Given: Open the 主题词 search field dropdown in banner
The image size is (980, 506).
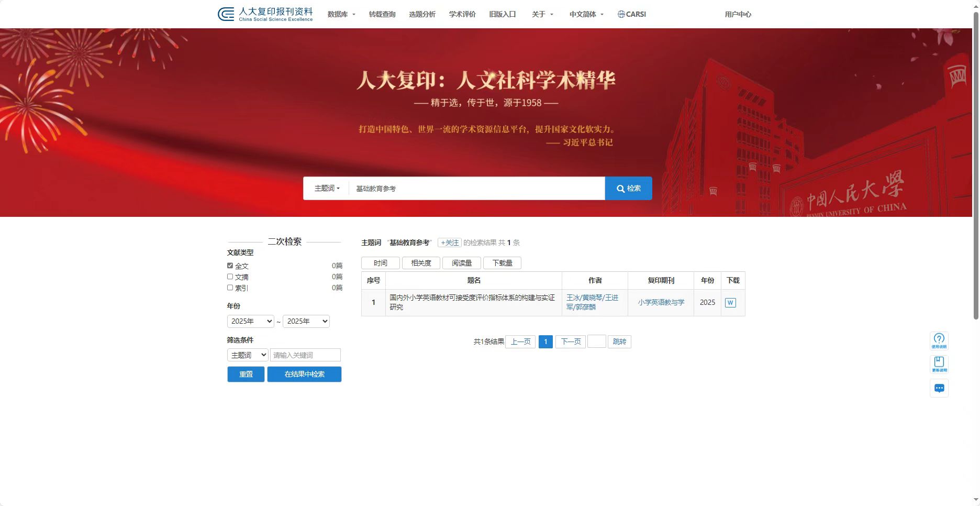Looking at the screenshot, I should (x=327, y=188).
